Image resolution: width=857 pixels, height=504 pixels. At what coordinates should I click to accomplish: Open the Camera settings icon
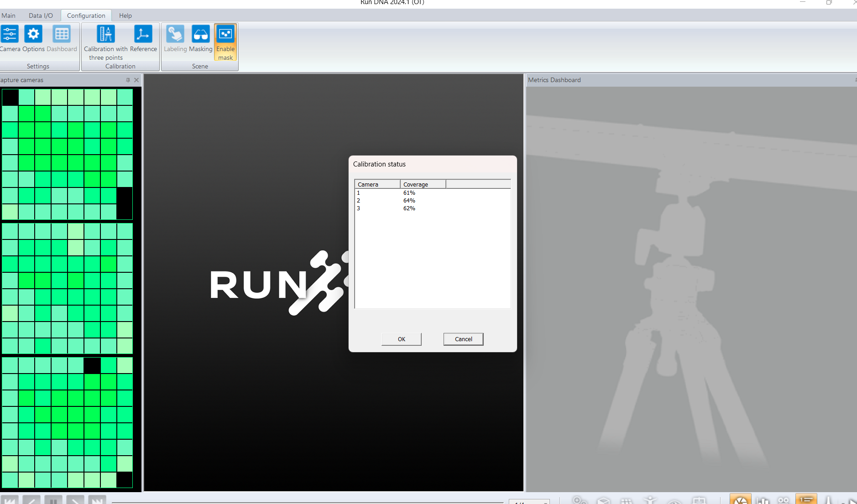[10, 35]
